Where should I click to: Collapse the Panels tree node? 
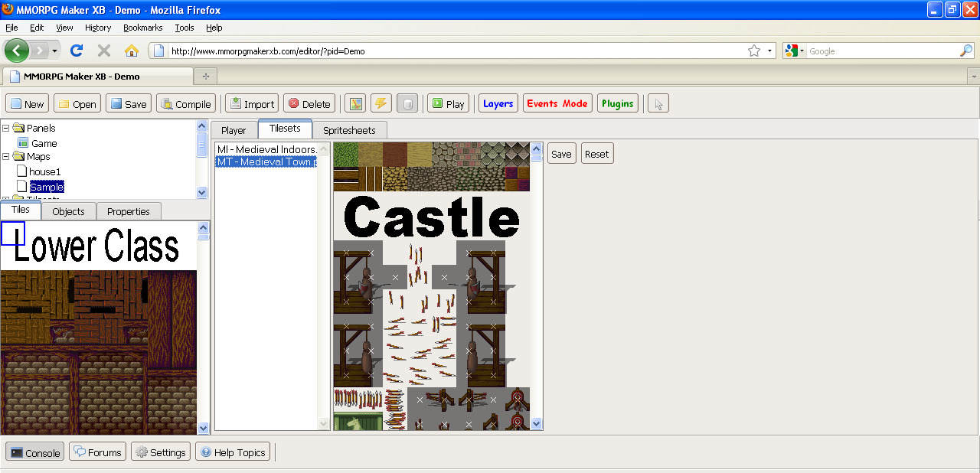click(x=7, y=128)
